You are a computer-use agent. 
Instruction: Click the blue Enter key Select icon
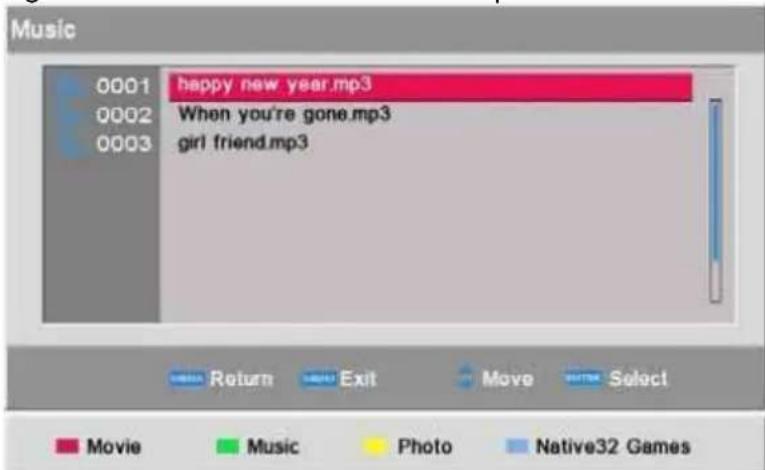pos(583,378)
